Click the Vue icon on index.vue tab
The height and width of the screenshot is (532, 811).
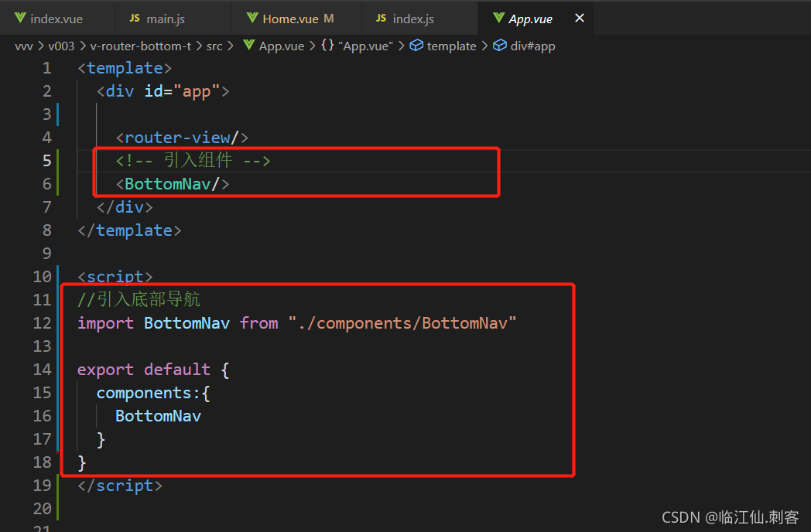(20, 18)
